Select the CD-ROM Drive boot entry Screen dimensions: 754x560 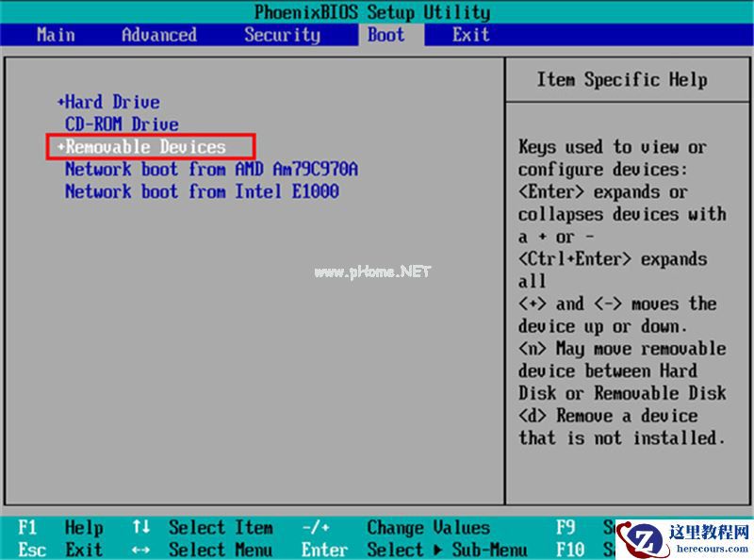(123, 124)
